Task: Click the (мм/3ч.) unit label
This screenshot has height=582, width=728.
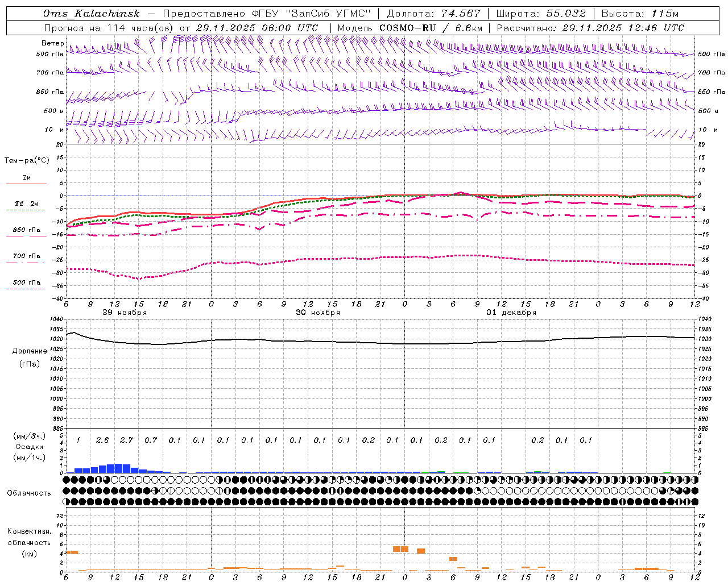Action: [28, 436]
